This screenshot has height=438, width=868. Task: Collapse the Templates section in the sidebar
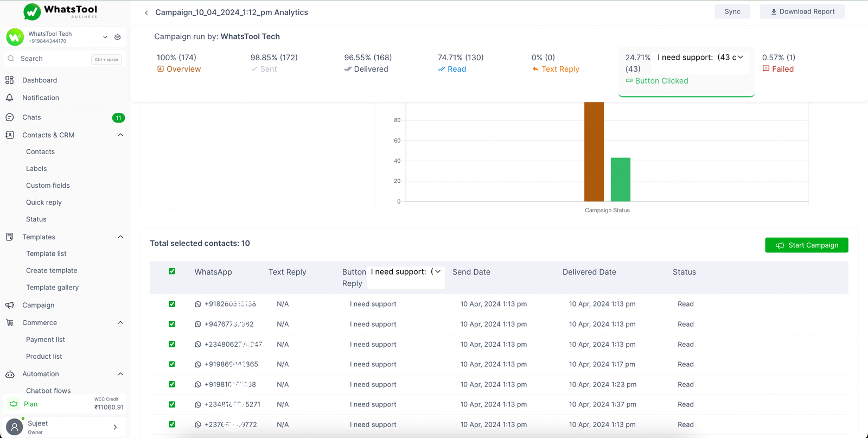120,237
